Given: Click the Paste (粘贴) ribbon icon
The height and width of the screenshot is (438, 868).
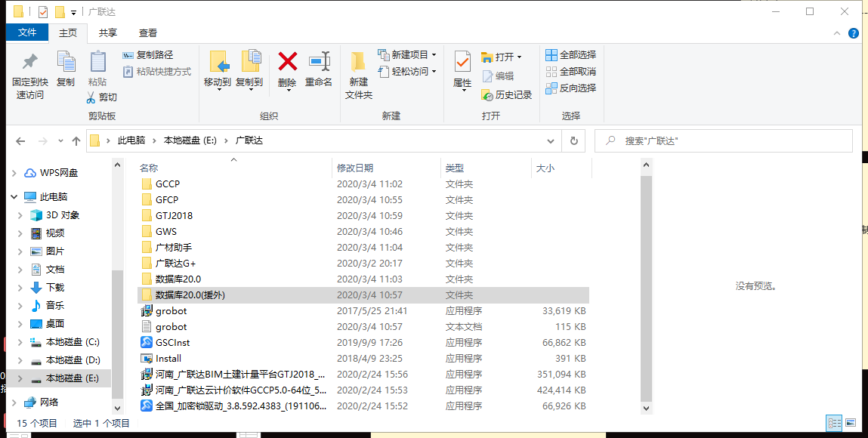Looking at the screenshot, I should point(97,63).
